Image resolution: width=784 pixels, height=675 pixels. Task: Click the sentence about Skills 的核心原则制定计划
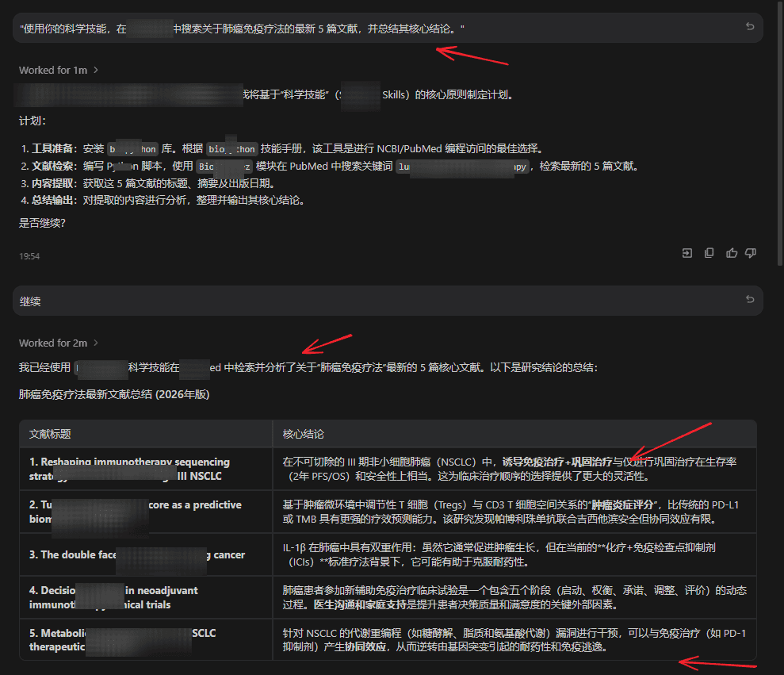coord(377,94)
